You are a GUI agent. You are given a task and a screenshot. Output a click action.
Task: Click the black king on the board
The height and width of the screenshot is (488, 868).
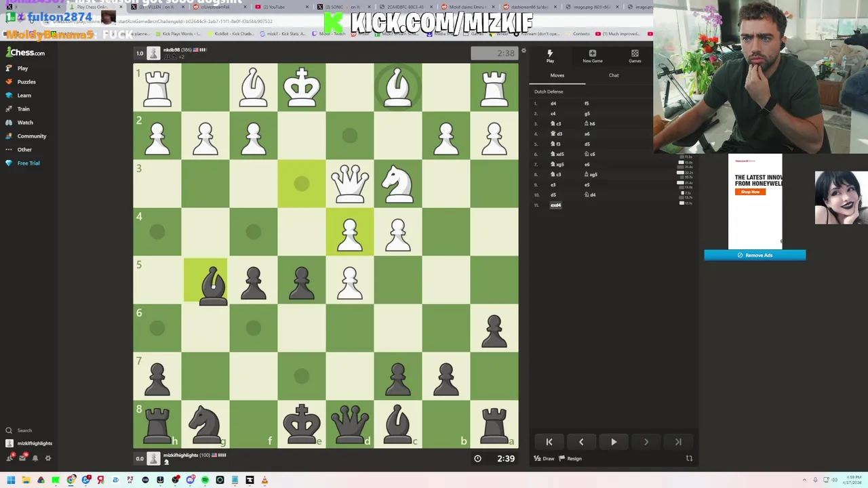click(x=302, y=424)
